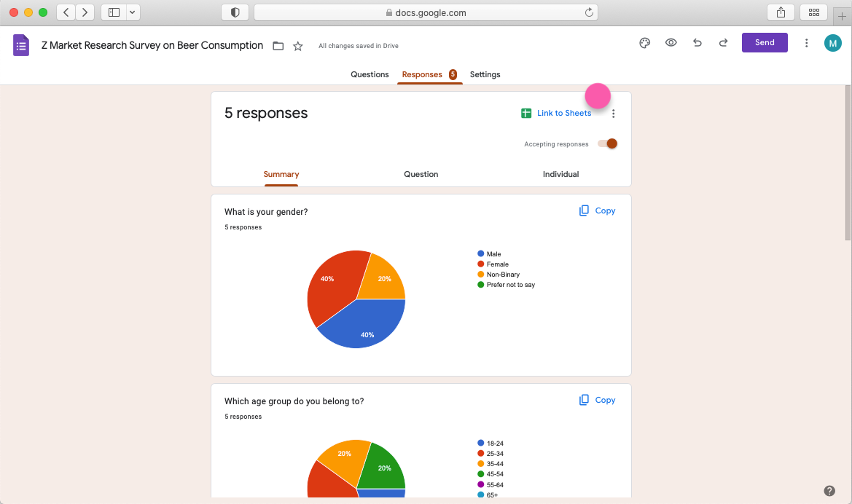
Task: Open the responses three-dot options menu
Action: (x=614, y=114)
